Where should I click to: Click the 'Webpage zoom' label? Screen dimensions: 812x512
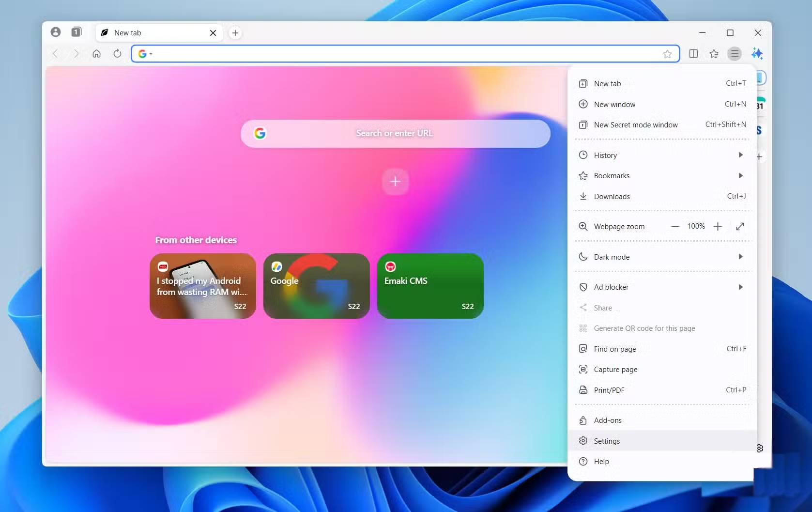619,227
